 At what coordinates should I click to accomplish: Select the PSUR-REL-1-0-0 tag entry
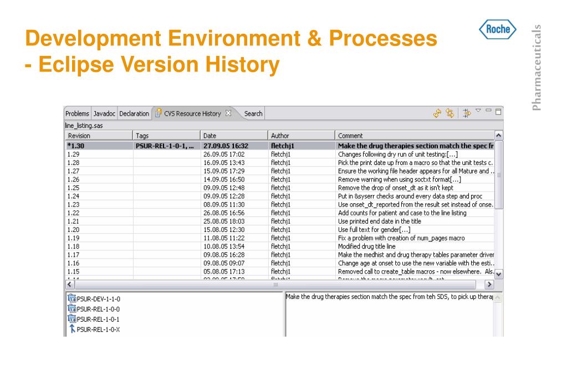98,310
